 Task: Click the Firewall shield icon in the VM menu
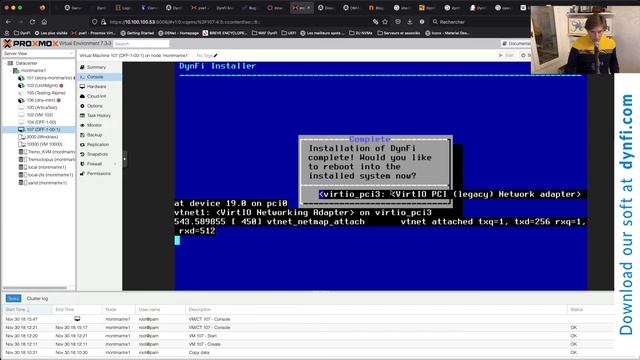82,164
